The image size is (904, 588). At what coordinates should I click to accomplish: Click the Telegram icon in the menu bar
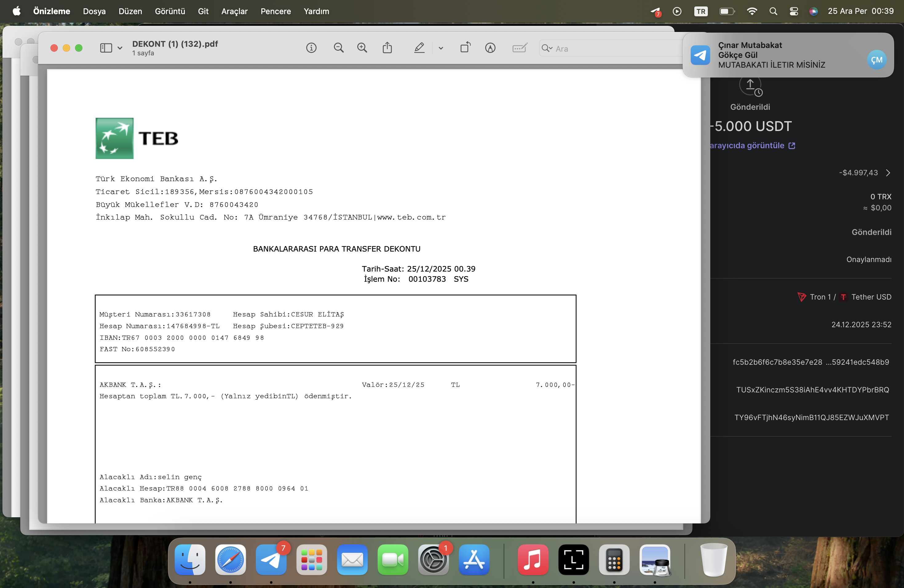point(656,12)
